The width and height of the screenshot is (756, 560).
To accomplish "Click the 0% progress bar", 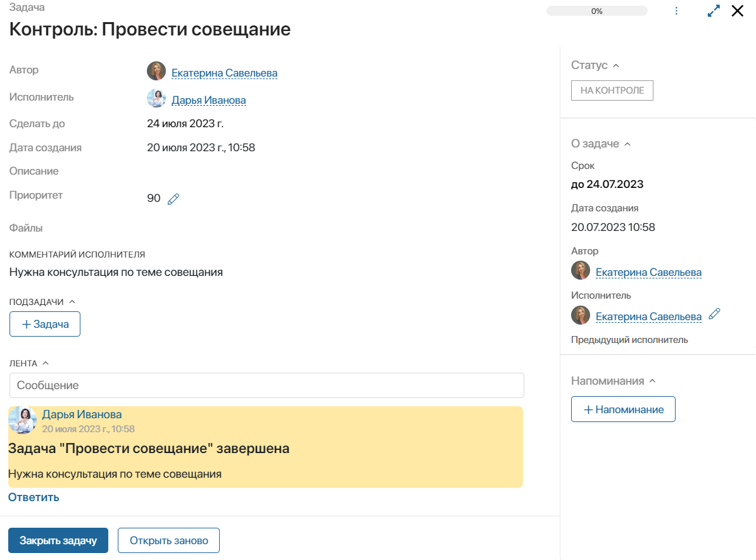I will coord(597,11).
